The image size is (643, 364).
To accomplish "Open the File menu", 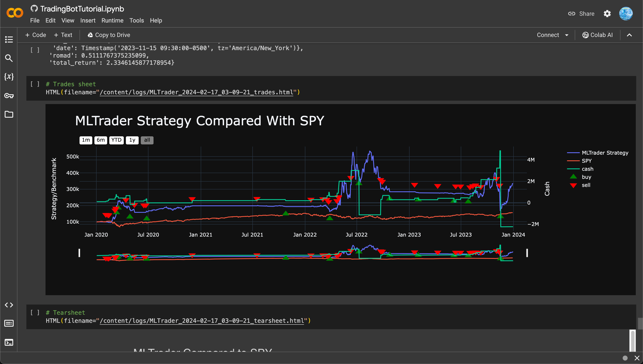I will point(35,21).
